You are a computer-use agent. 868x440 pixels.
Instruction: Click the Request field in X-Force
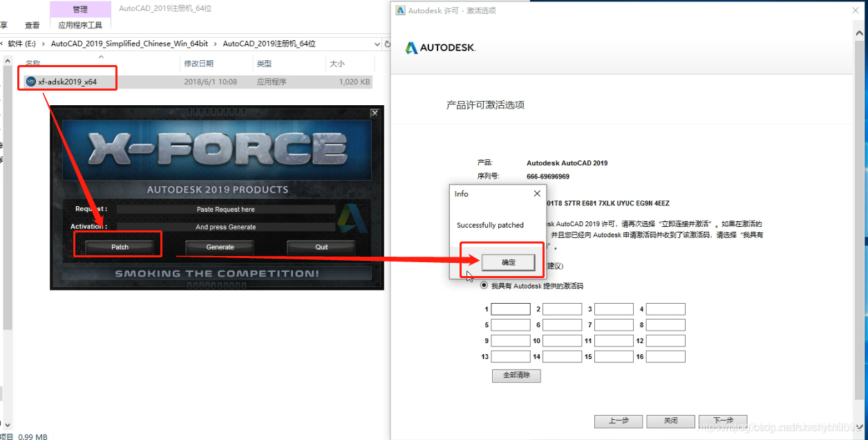pos(225,209)
